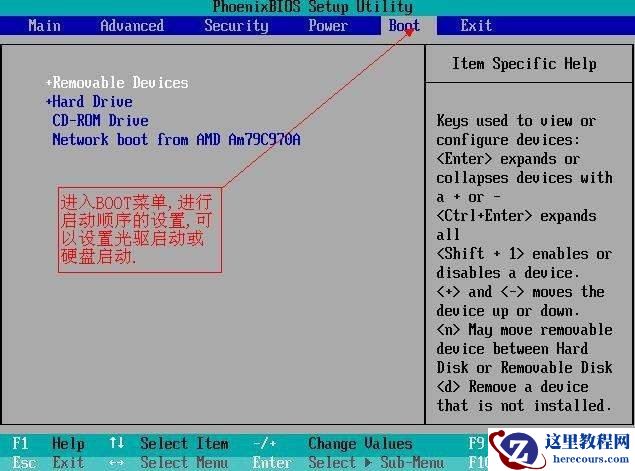
Task: Go to the Power tab
Action: click(x=328, y=26)
